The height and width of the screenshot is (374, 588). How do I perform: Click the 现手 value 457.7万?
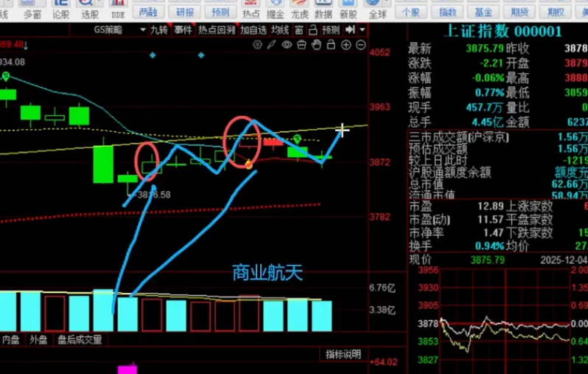(x=485, y=108)
